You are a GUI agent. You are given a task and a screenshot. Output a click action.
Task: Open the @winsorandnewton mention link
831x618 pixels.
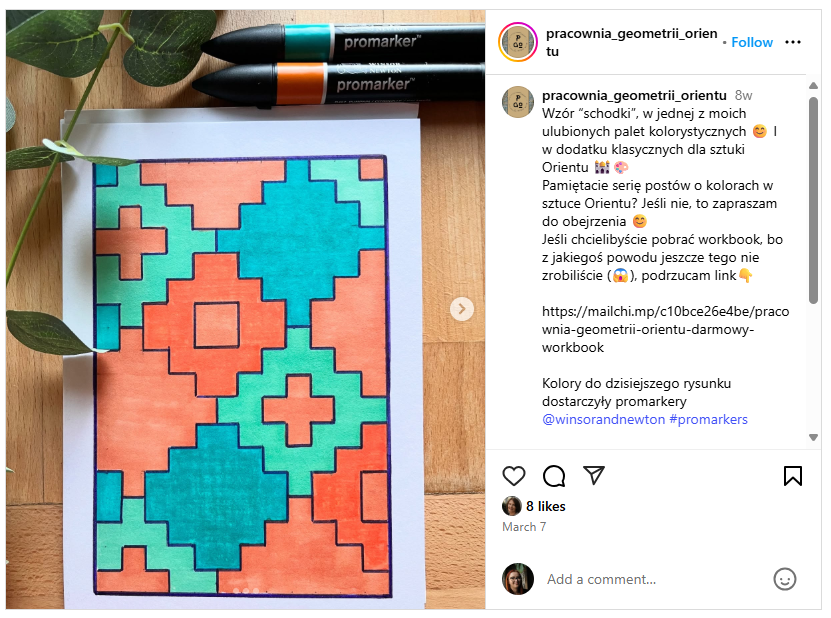pyautogui.click(x=603, y=419)
